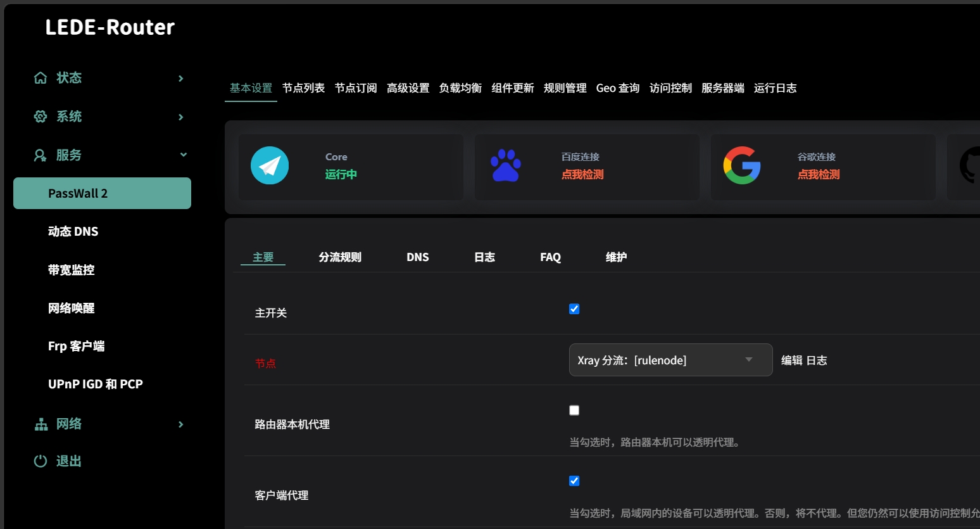Click 点我检测 under 百度连接
Screen dimensions: 980x529
click(x=582, y=174)
